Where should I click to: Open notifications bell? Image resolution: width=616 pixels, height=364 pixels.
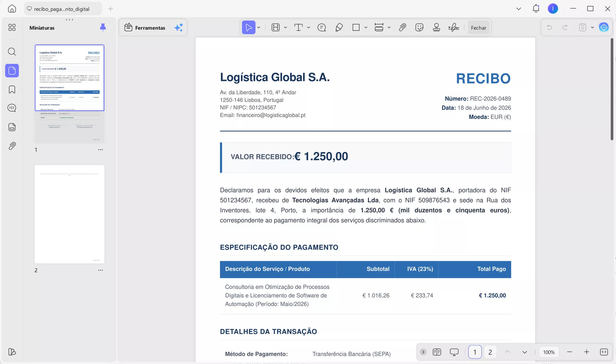coord(536,9)
